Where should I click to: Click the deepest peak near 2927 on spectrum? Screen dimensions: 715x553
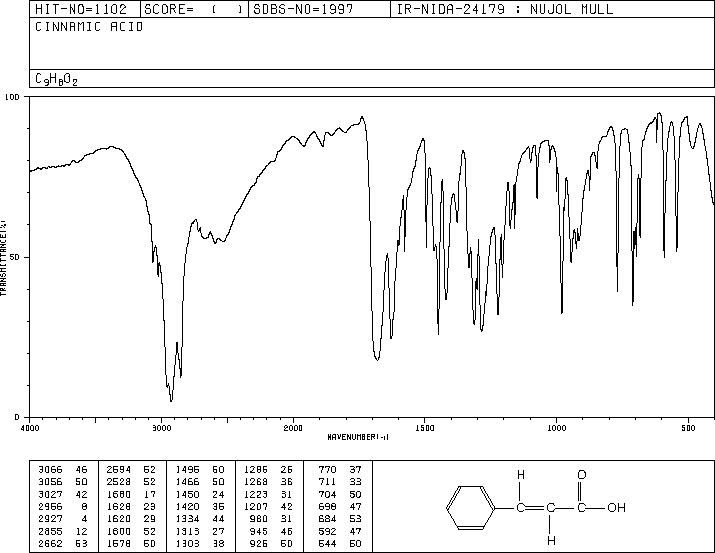(171, 400)
